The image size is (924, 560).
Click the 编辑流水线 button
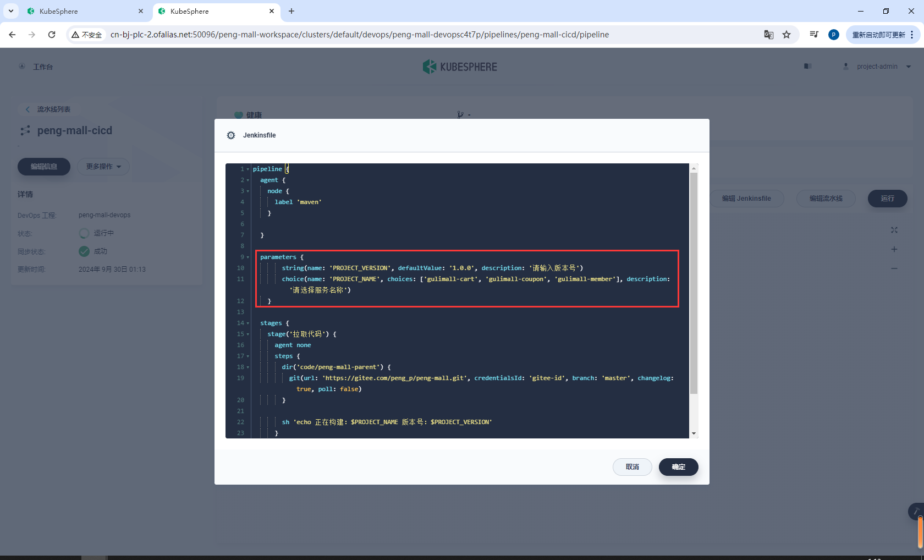(x=826, y=199)
